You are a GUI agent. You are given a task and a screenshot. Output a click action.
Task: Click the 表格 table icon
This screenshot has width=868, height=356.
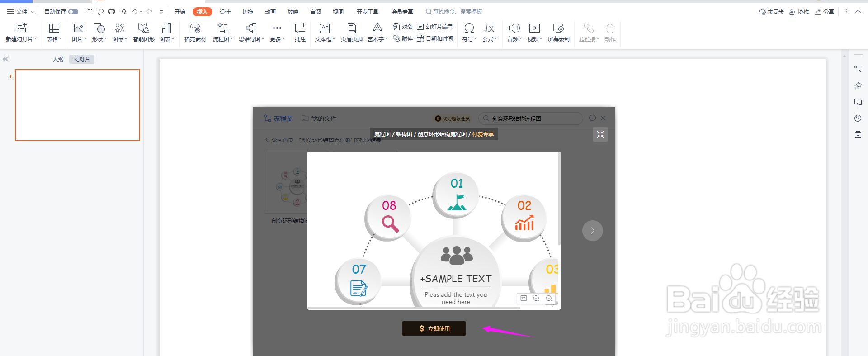click(x=54, y=28)
